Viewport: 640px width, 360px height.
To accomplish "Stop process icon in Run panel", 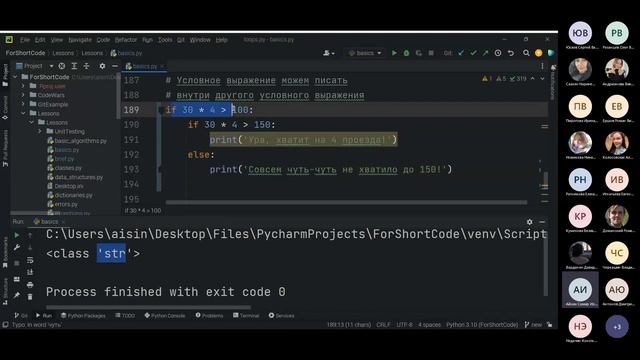I will [17, 263].
